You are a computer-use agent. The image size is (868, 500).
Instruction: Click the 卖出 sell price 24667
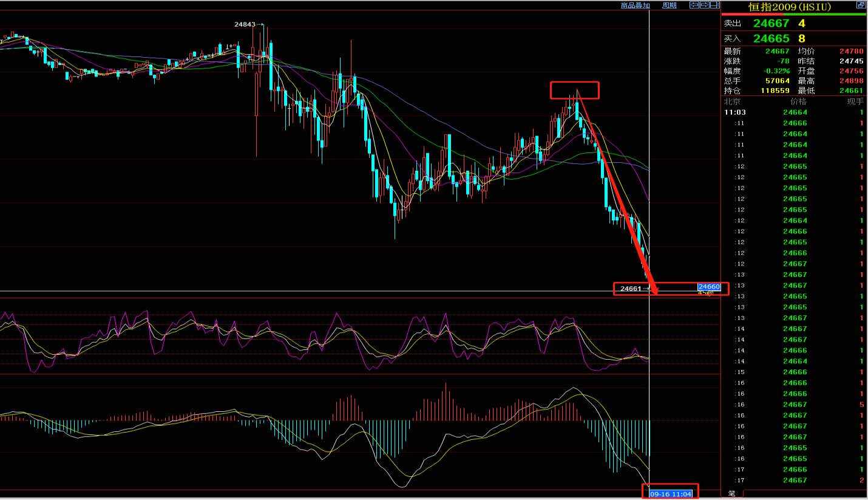click(x=771, y=23)
